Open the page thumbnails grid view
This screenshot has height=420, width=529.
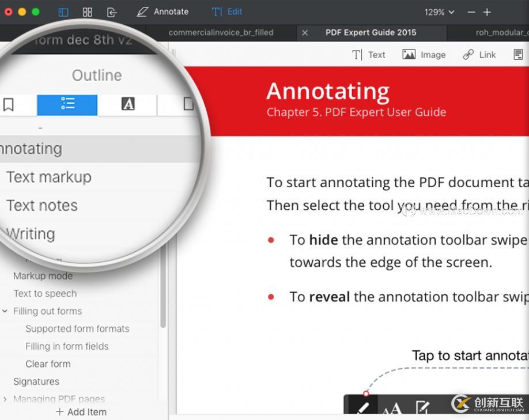click(x=88, y=13)
